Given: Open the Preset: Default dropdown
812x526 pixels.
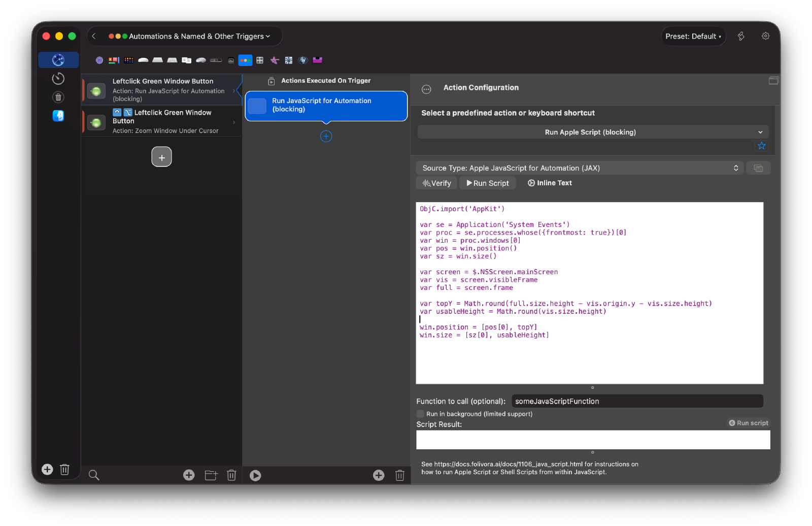Looking at the screenshot, I should click(693, 36).
